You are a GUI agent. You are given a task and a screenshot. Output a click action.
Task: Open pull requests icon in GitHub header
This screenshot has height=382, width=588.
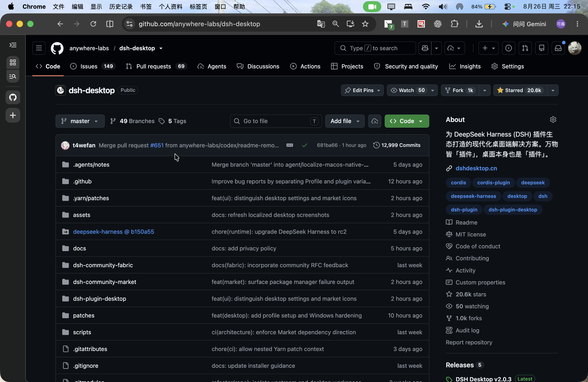(x=525, y=48)
